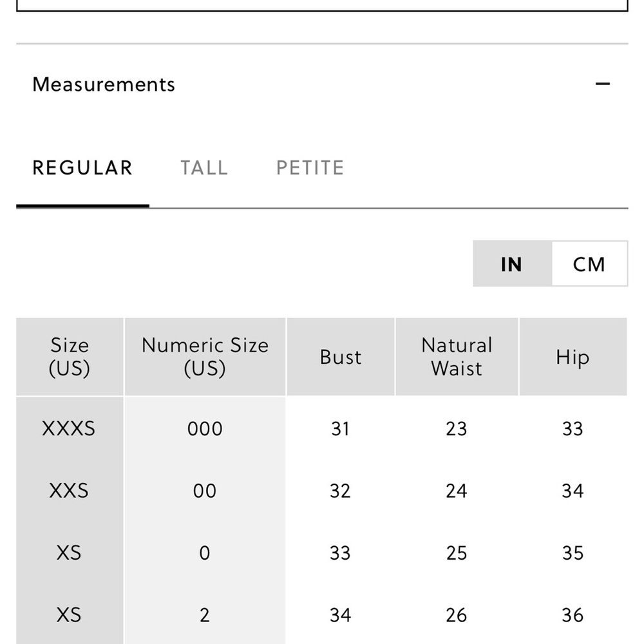Click the Size (US) column header
The image size is (644, 644).
(x=70, y=357)
